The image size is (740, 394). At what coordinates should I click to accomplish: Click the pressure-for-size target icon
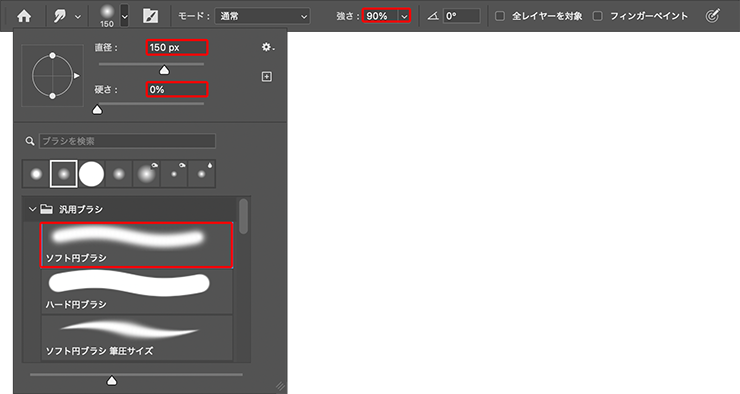(712, 16)
